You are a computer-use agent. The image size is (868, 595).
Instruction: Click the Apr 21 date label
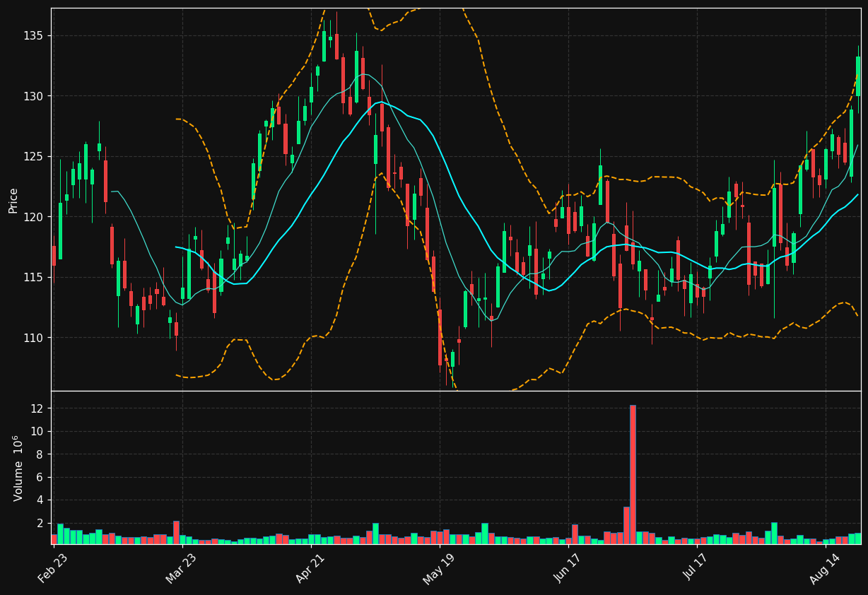(x=310, y=568)
